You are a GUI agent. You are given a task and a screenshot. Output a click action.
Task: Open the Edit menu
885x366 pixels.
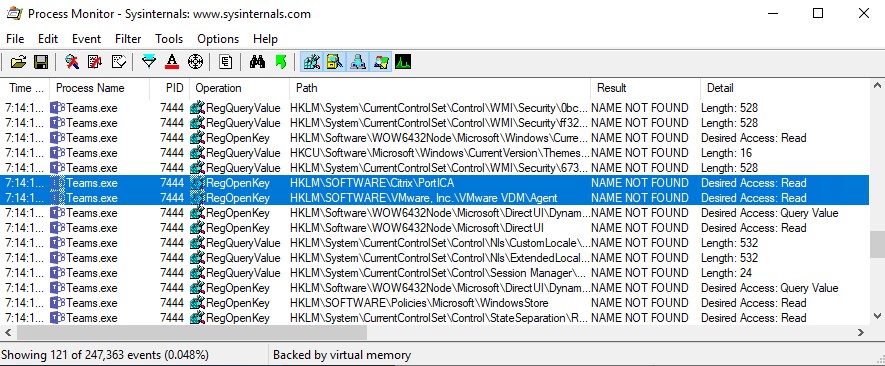[48, 39]
